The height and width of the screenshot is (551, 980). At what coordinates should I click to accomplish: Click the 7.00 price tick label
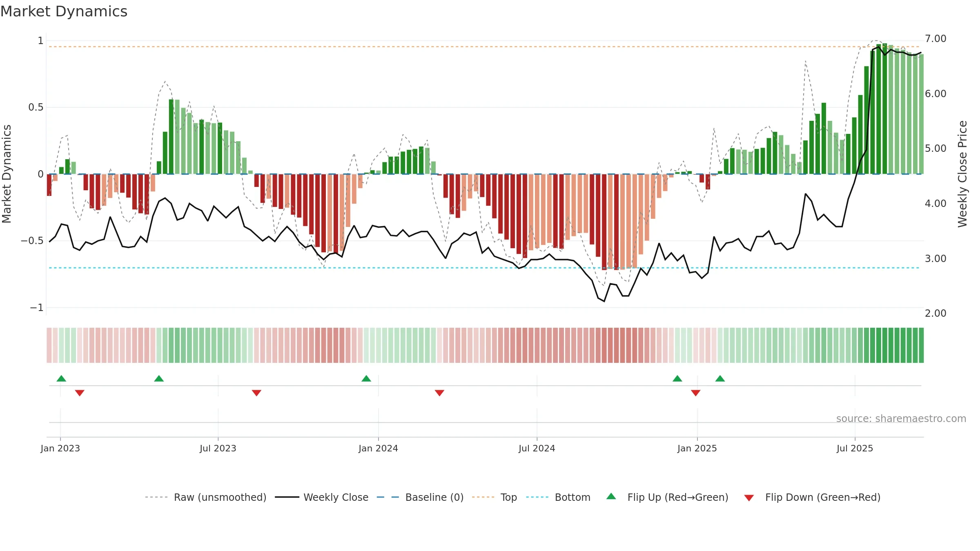935,39
